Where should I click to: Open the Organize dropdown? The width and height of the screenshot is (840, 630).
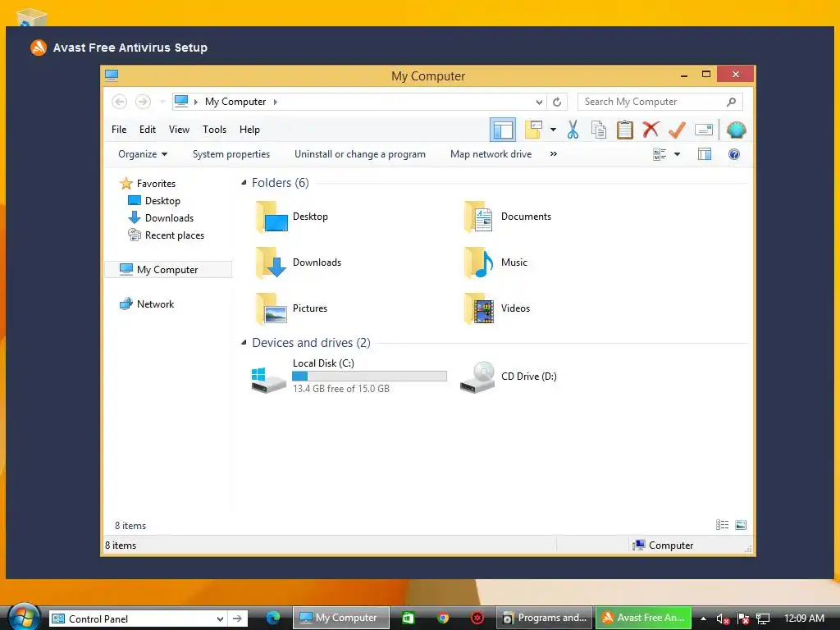(143, 154)
